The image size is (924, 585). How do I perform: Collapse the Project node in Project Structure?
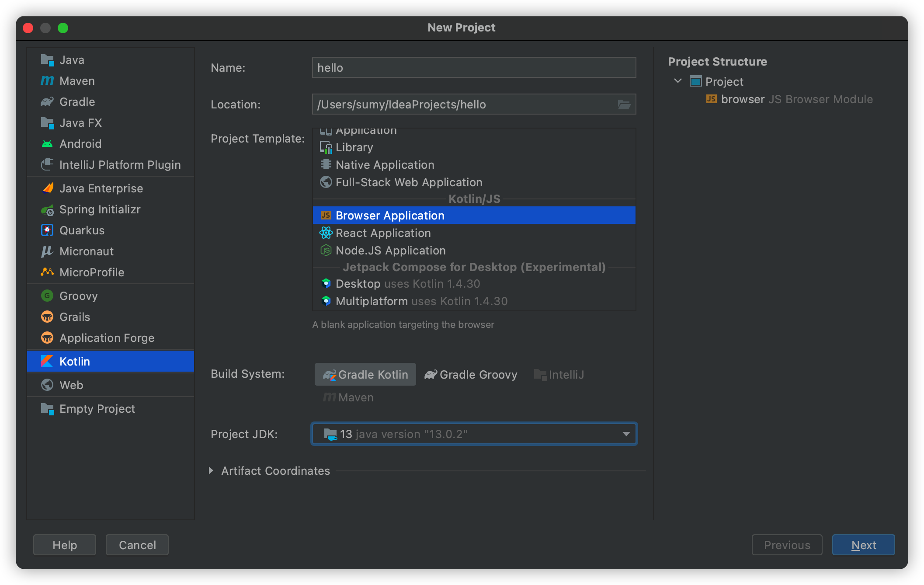pos(678,81)
